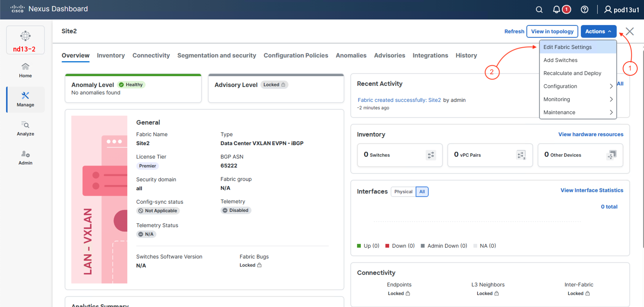Open the View hardware resources link
The image size is (644, 307).
click(x=591, y=134)
